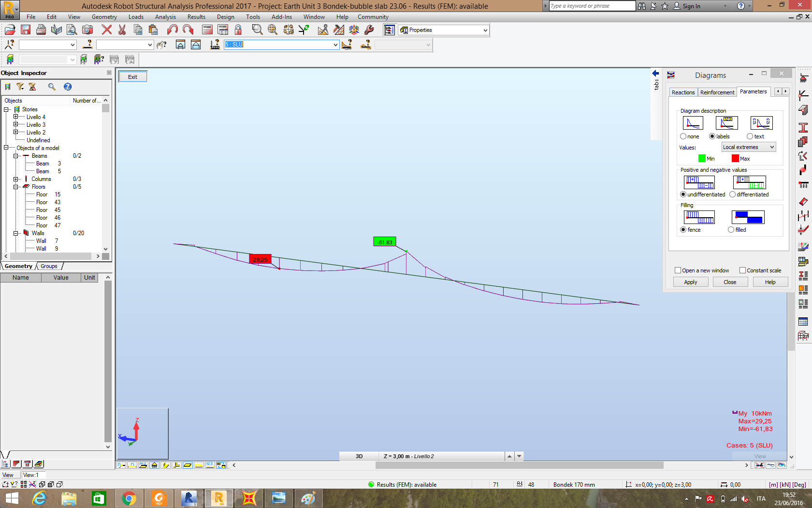Click the filter icon in Object Inspector
This screenshot has width=812, height=508.
point(20,87)
